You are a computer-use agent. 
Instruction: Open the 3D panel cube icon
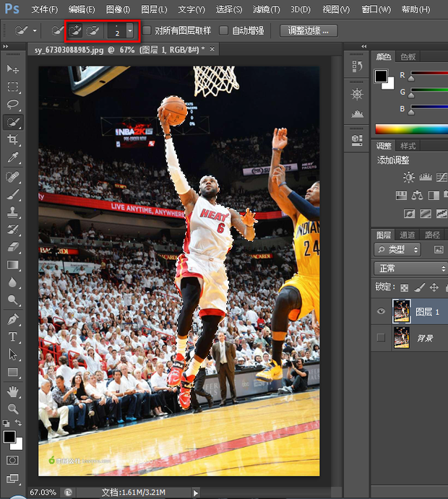point(357,140)
